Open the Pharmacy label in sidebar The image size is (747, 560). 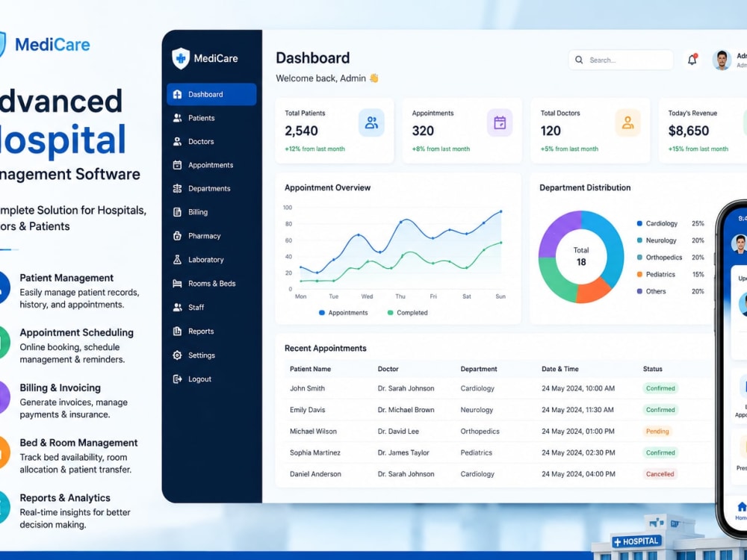[205, 236]
